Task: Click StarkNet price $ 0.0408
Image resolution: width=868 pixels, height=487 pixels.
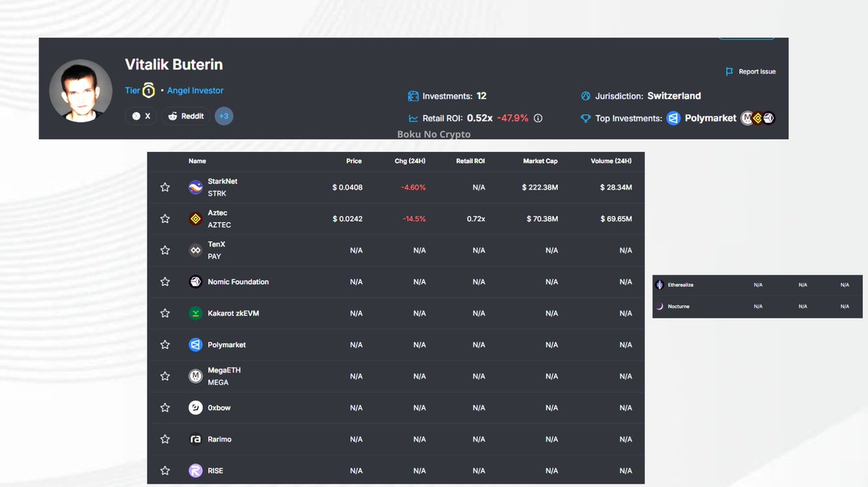Action: [347, 187]
